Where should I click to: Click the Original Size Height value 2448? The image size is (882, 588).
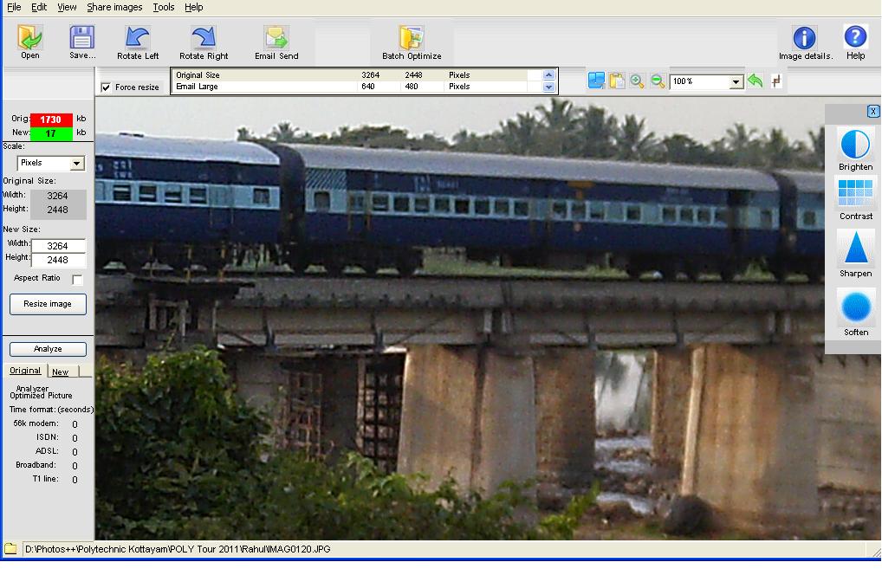[57, 210]
